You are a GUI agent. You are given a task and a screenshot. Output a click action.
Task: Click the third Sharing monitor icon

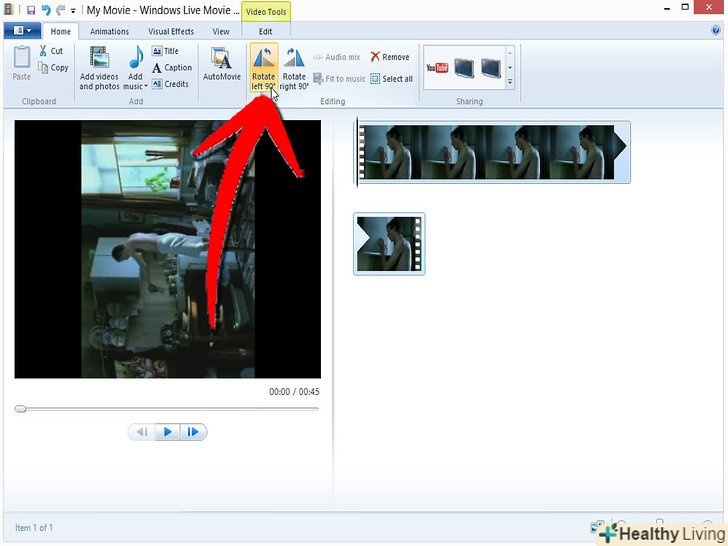[x=491, y=68]
